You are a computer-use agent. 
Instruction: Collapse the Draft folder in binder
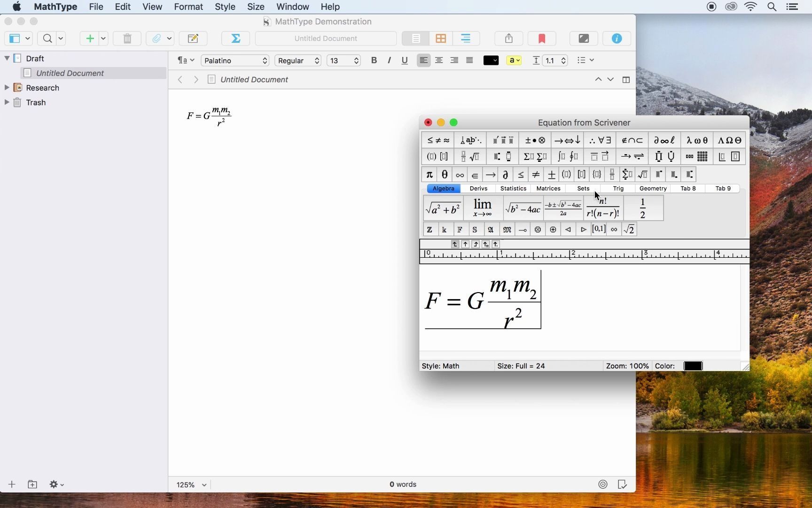[7, 58]
